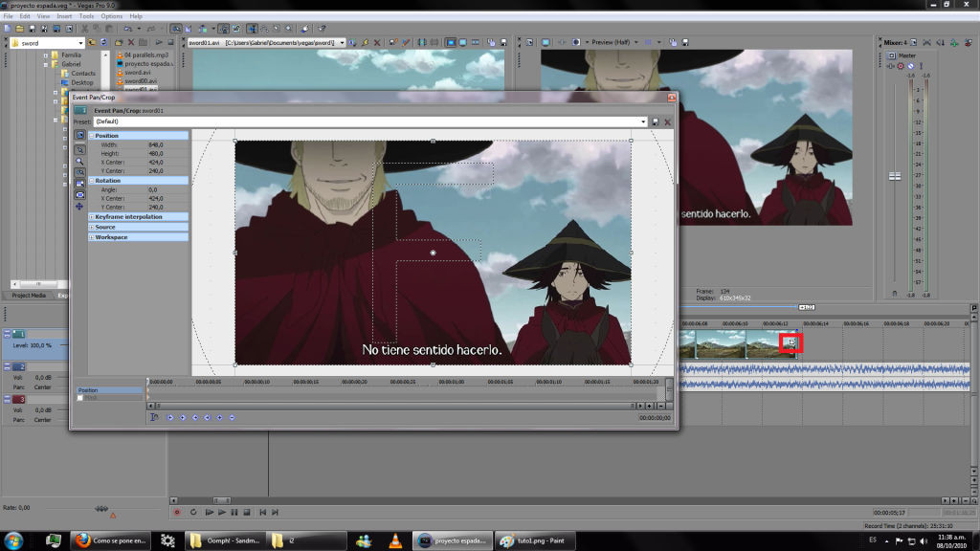980x551 pixels.
Task: Switch to the Firefox taskbar window
Action: pyautogui.click(x=111, y=540)
